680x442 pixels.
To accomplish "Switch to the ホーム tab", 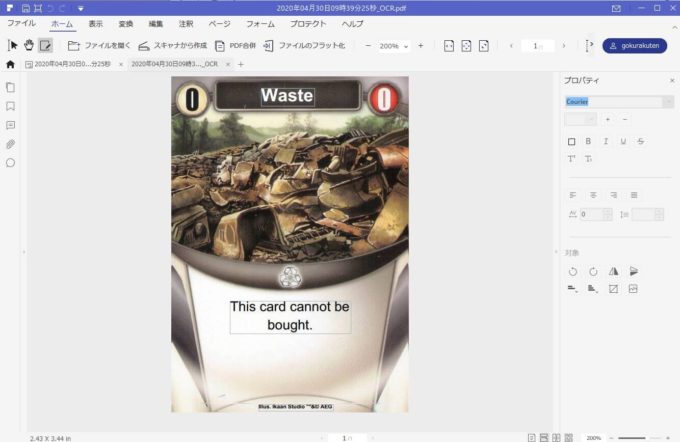I will tap(62, 24).
